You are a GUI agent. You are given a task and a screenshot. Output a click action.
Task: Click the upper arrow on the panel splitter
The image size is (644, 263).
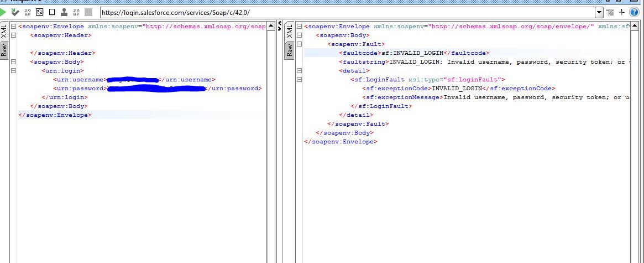pyautogui.click(x=280, y=24)
